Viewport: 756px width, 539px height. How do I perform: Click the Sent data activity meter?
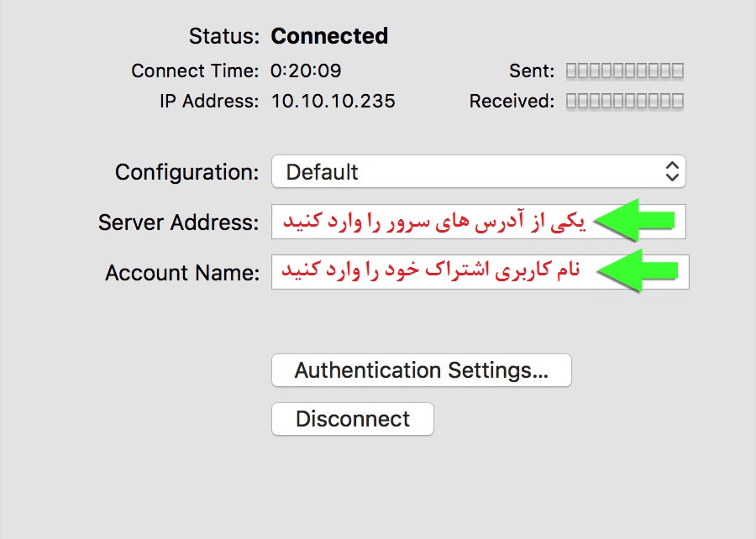[x=624, y=71]
